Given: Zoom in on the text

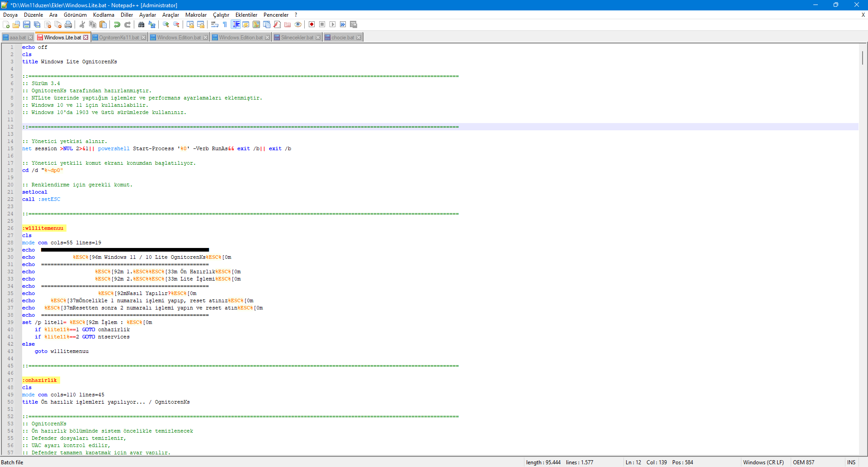Looking at the screenshot, I should 166,24.
